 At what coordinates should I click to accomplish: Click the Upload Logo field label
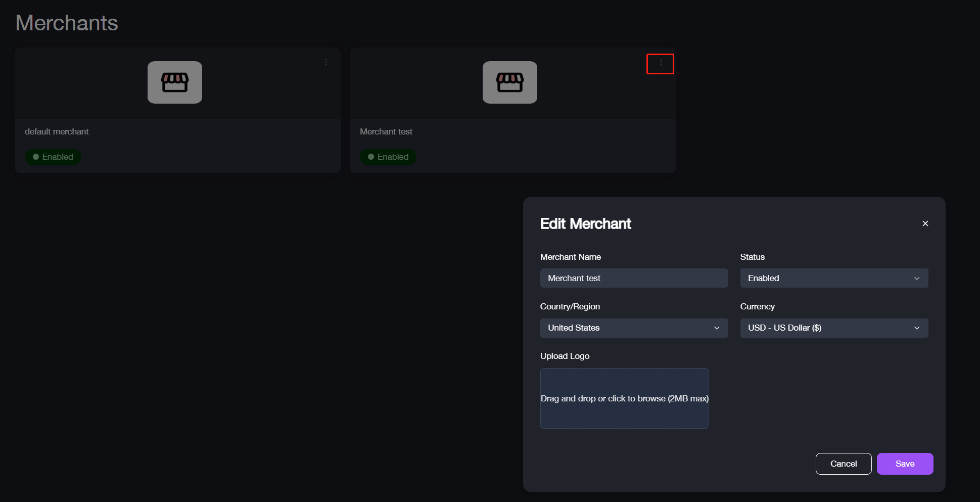coord(565,356)
